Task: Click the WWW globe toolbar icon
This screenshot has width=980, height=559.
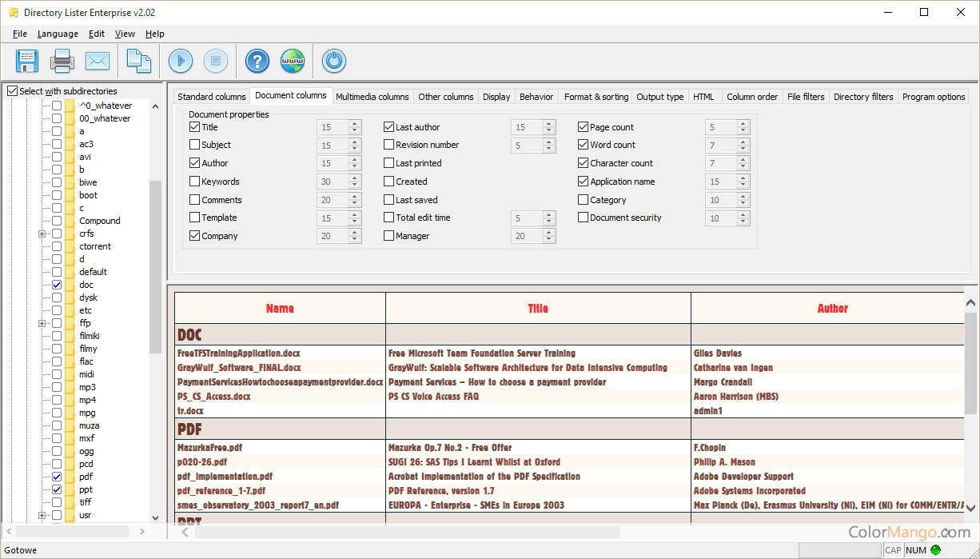Action: pyautogui.click(x=292, y=61)
